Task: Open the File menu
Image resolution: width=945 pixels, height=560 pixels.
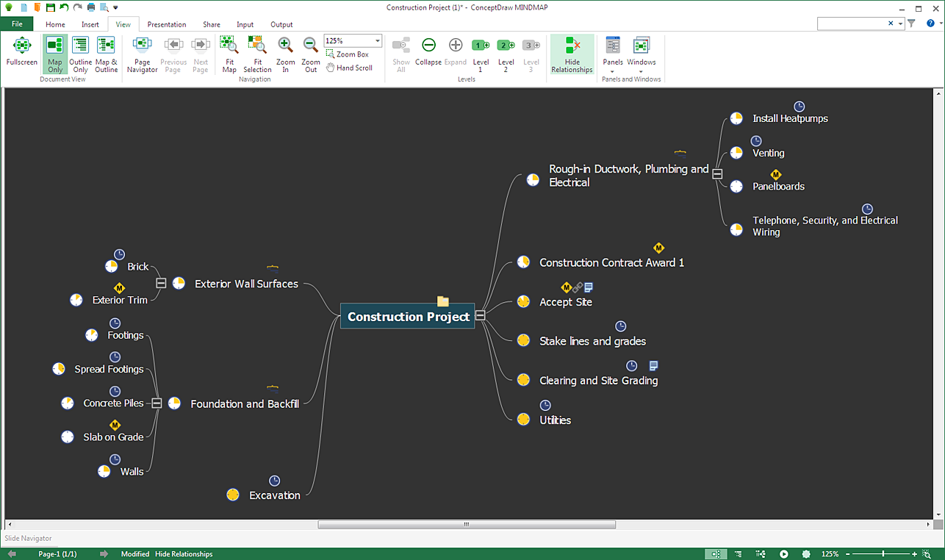Action: (17, 24)
